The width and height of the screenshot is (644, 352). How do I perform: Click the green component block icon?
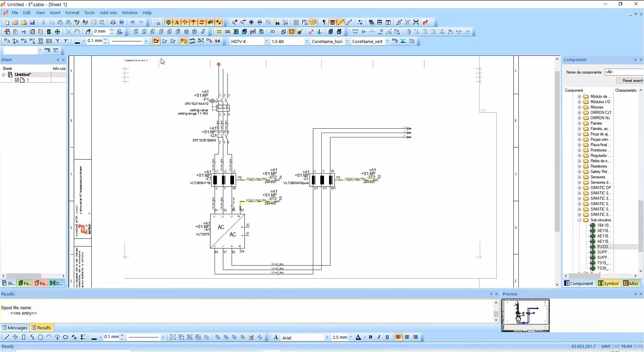pos(49,31)
